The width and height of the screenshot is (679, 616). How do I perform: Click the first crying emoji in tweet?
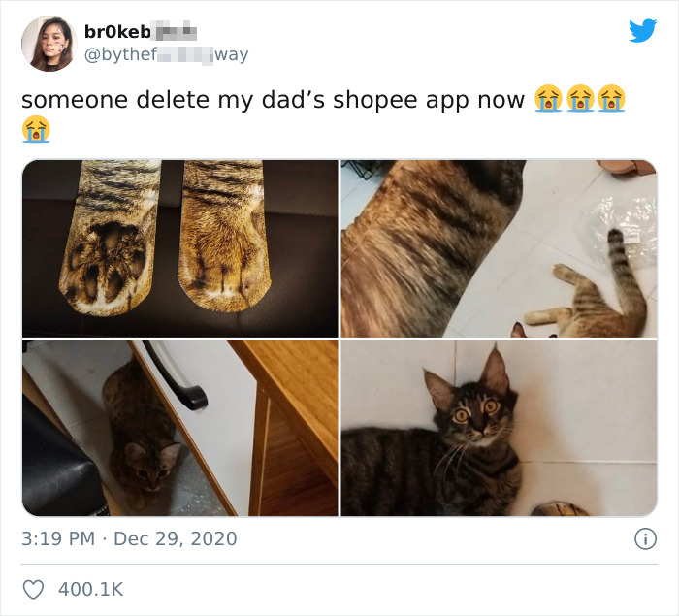[x=548, y=98]
